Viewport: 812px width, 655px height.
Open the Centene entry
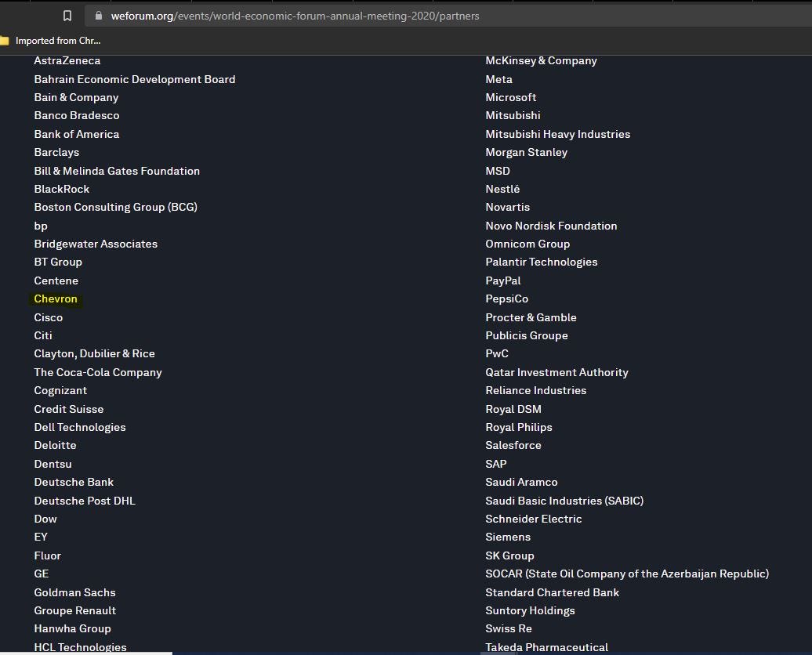tap(56, 280)
